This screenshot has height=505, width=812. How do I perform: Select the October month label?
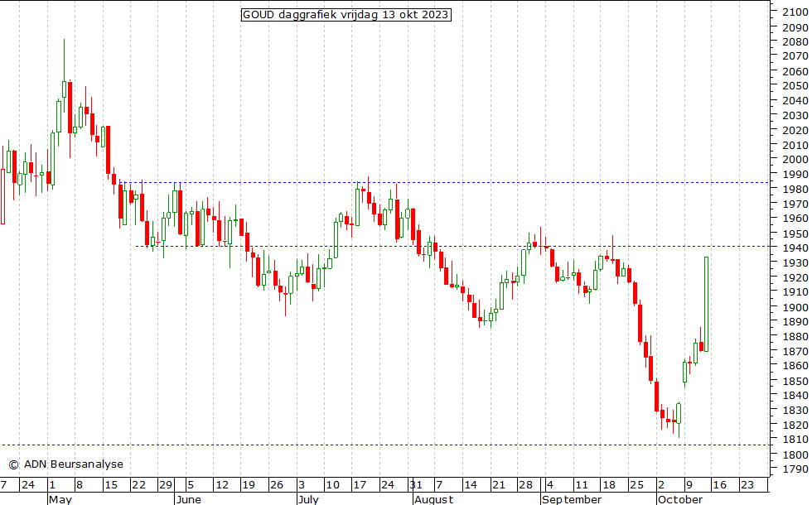(x=680, y=499)
